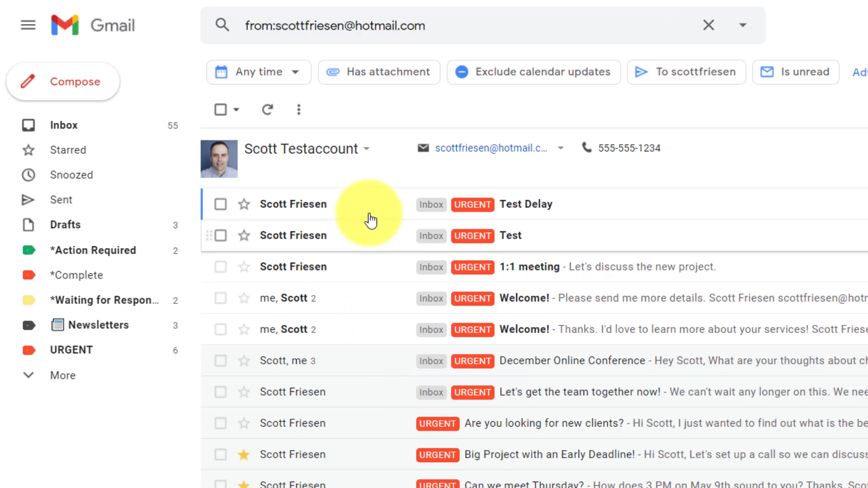Viewport: 868px width, 488px height.
Task: Select the URGENT label in sidebar
Action: (x=71, y=350)
